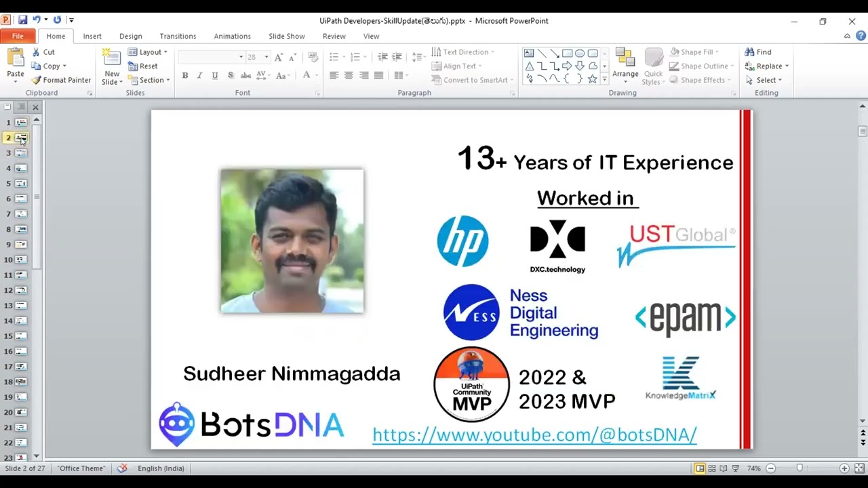This screenshot has height=488, width=868.
Task: Open the Section dropdown
Action: [x=149, y=80]
